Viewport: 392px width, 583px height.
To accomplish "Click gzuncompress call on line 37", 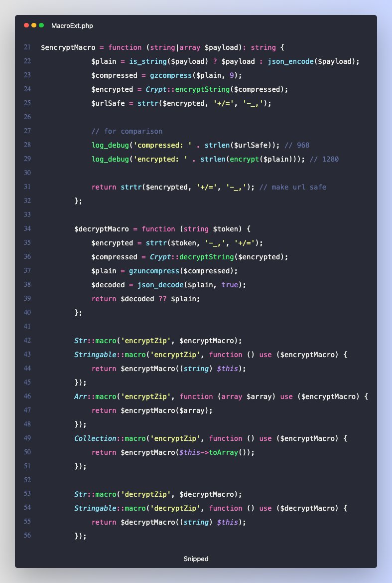I will click(154, 271).
